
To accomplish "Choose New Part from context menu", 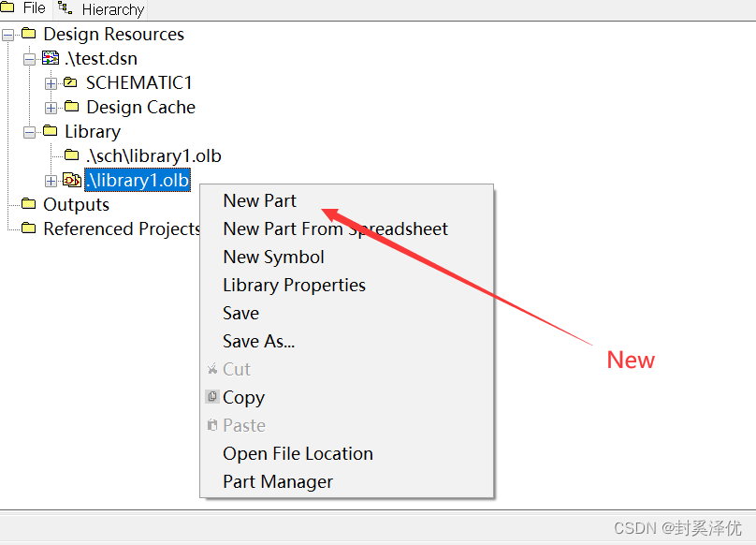I will point(259,200).
